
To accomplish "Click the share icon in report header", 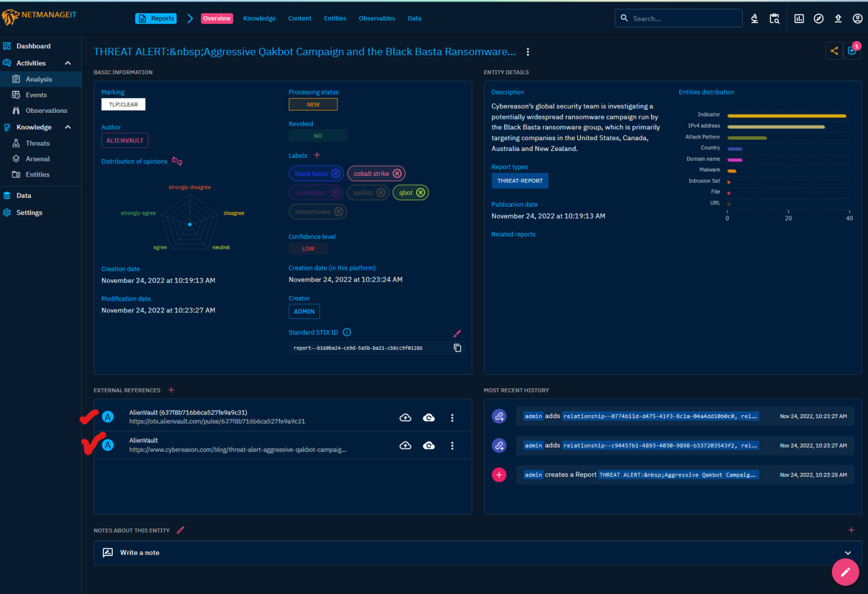I will 834,51.
